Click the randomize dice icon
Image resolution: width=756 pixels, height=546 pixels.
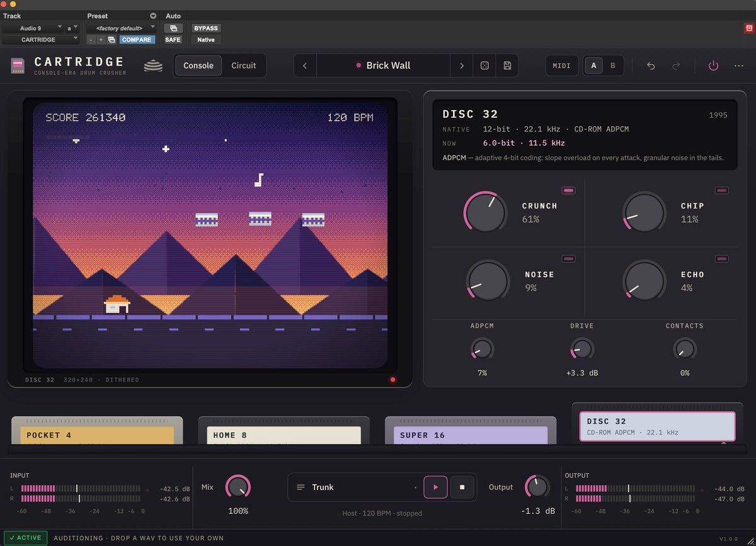[484, 65]
